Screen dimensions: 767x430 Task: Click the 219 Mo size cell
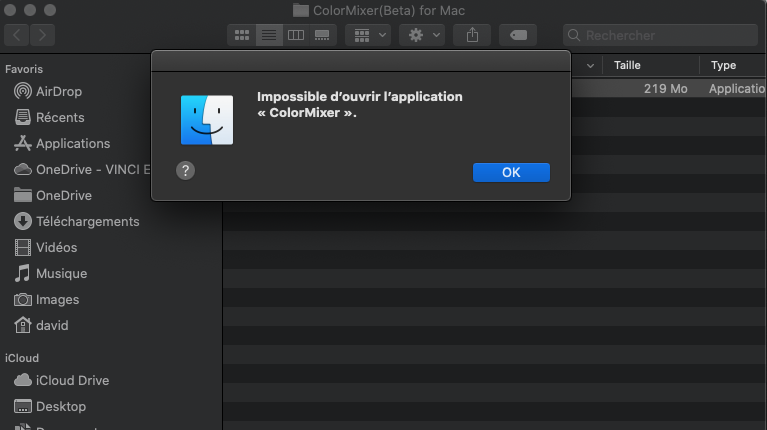[665, 89]
